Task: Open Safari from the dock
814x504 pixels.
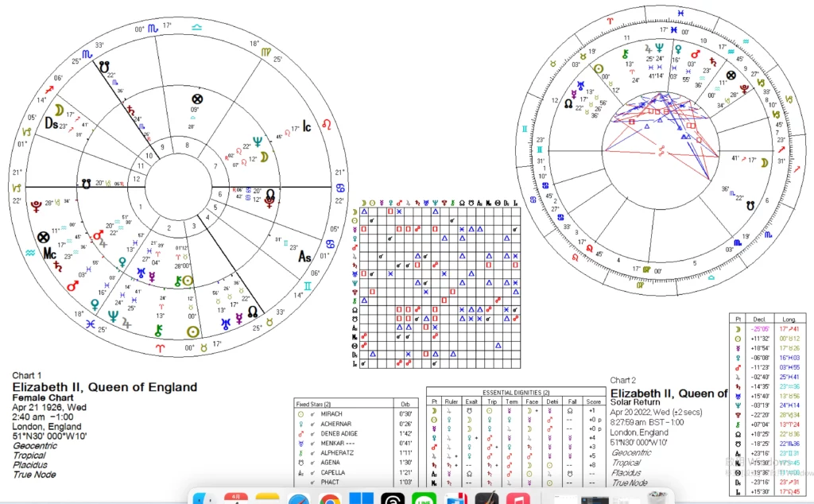Action: [x=298, y=498]
